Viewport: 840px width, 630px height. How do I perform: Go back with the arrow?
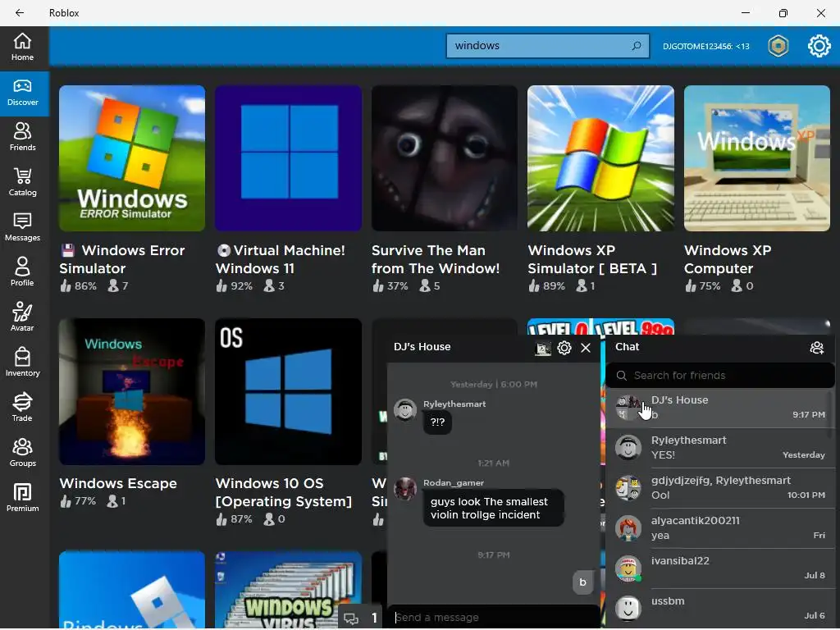(20, 13)
